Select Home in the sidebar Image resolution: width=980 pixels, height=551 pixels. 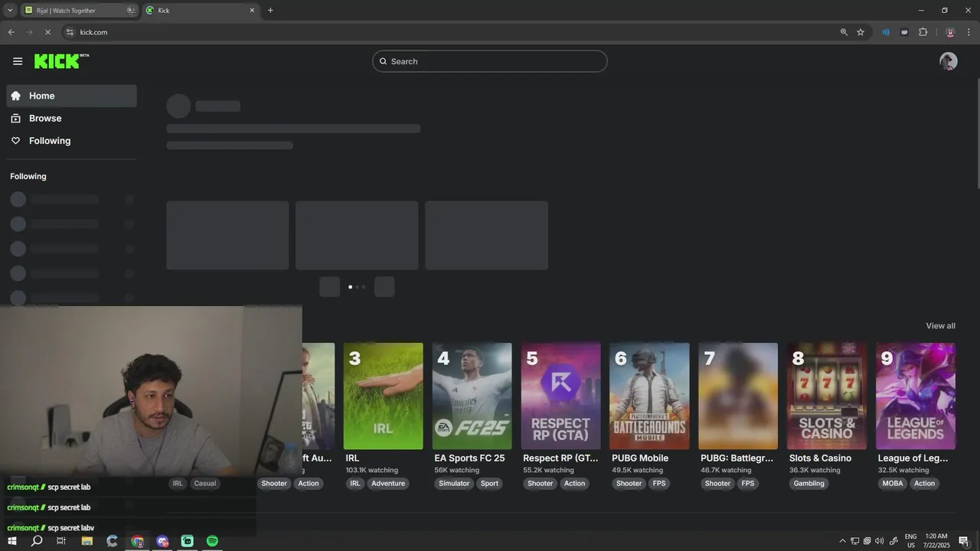coord(72,96)
